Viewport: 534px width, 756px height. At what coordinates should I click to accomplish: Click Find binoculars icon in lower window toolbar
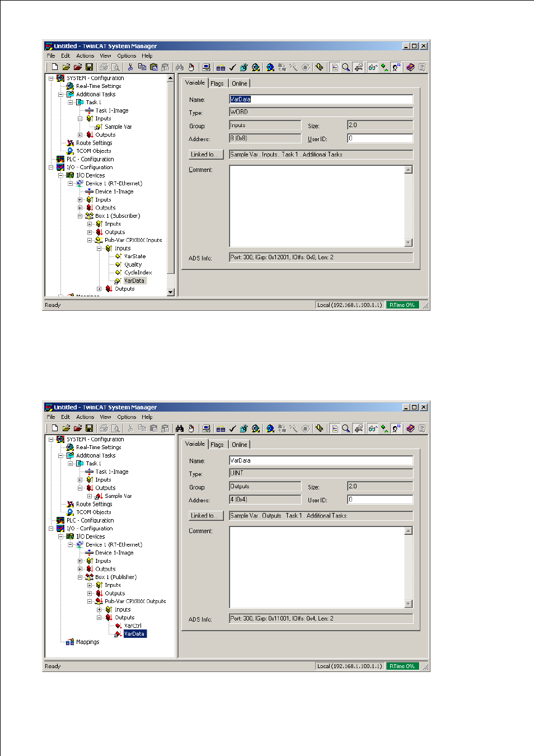click(x=180, y=428)
